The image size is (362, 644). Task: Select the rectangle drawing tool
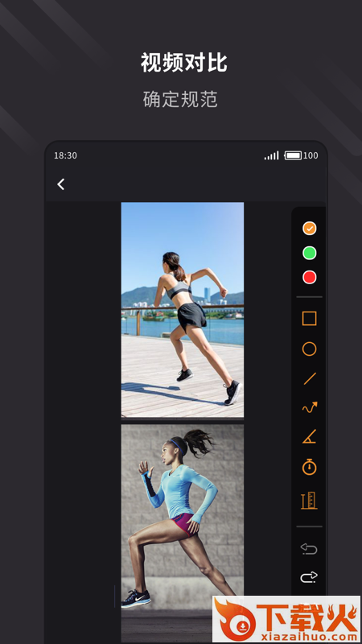(x=310, y=318)
